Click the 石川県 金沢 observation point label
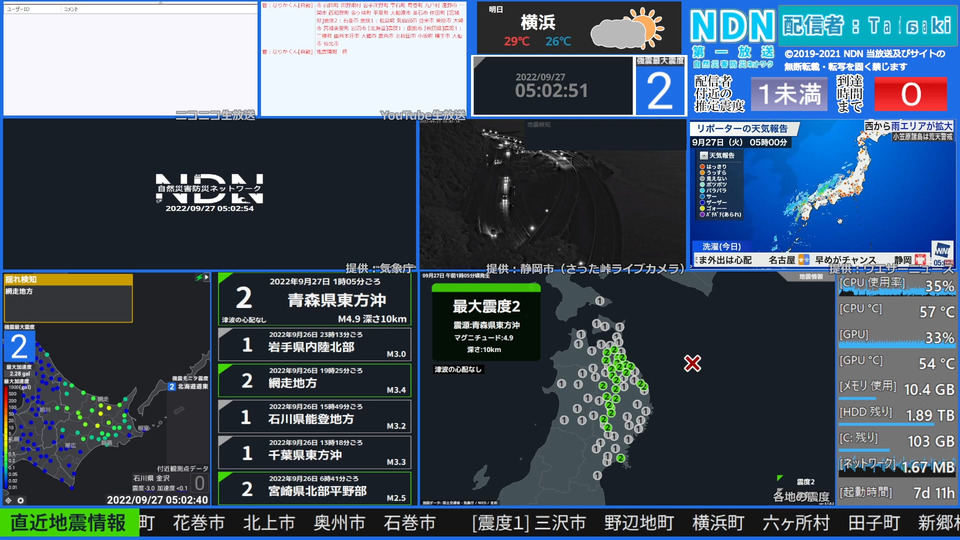Viewport: 960px width, 540px height. (152, 478)
